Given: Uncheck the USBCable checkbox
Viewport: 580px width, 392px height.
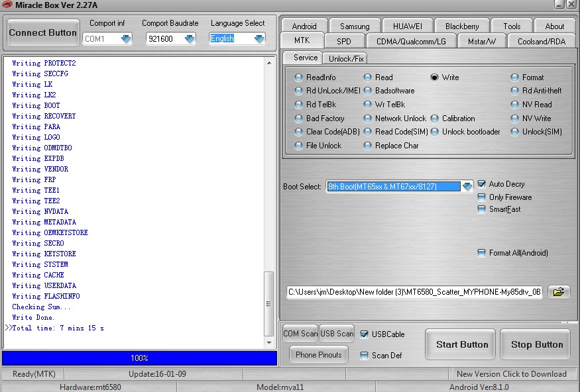Looking at the screenshot, I should (x=365, y=334).
